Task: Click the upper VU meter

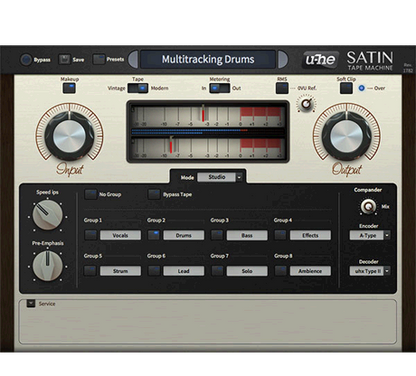Action: (x=207, y=116)
